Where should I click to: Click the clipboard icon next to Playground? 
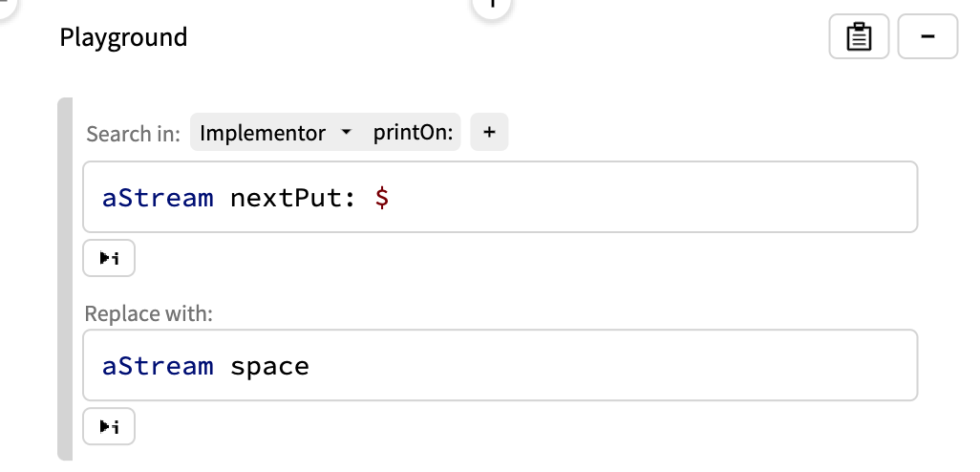pyautogui.click(x=859, y=38)
